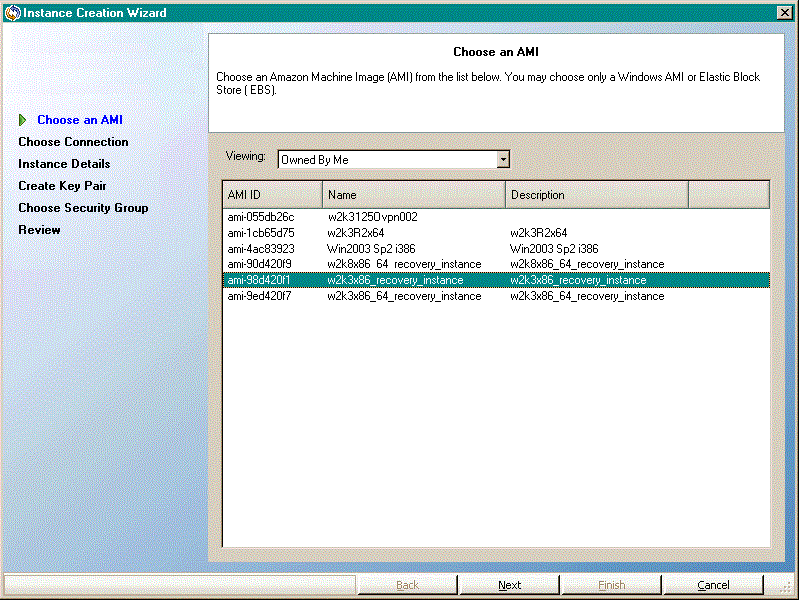Click the green arrow step indicator
The width and height of the screenshot is (799, 600).
click(x=22, y=120)
